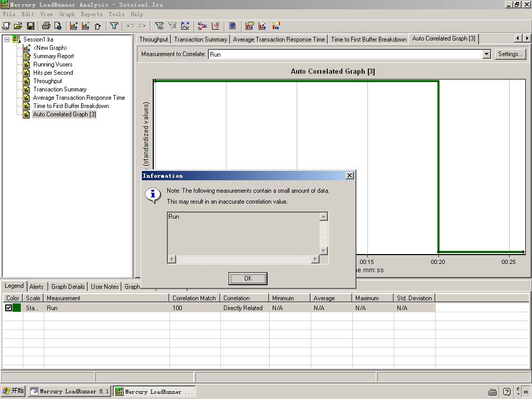The width and height of the screenshot is (532, 399).
Task: Switch to Mercury LoadRunner 8.1 taskbar button
Action: point(70,392)
